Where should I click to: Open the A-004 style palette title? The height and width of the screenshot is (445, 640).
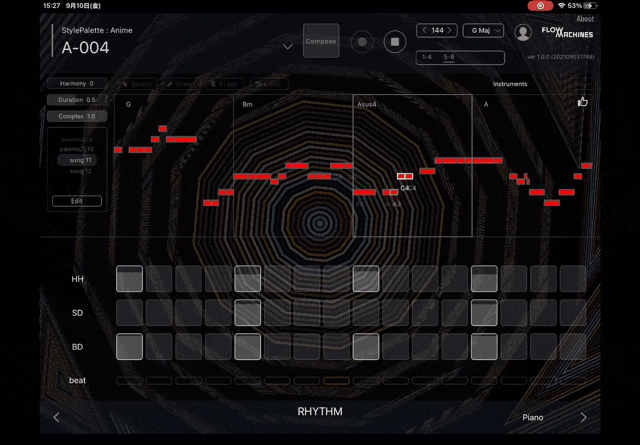85,48
